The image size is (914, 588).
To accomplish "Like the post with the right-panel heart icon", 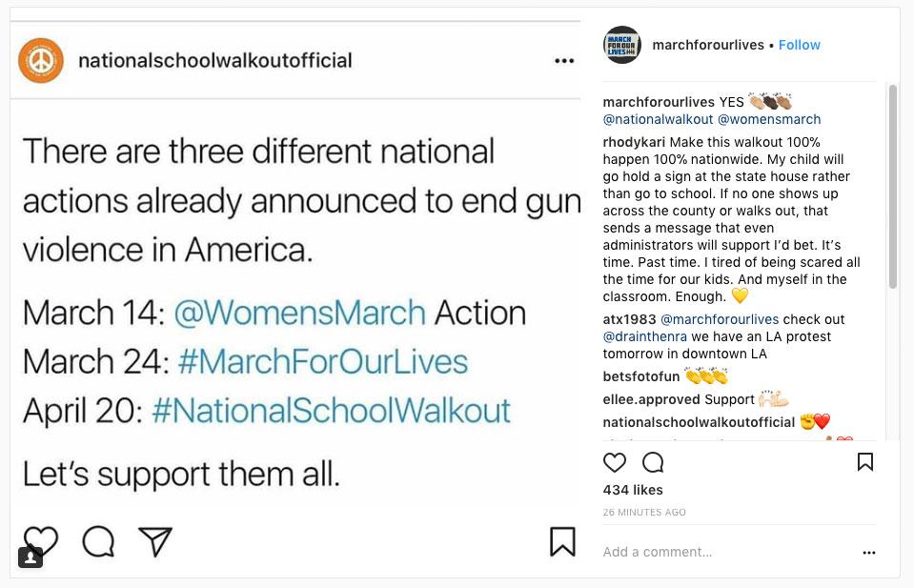I will tap(615, 462).
